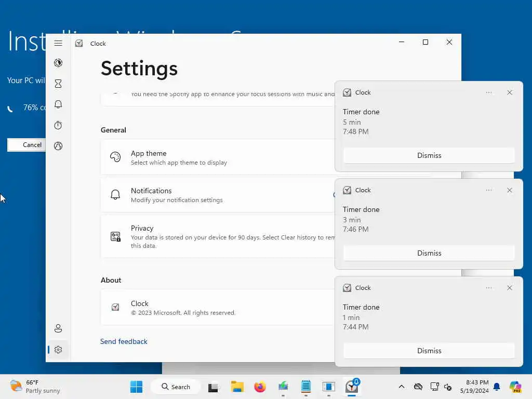Go to Focus sessions in Clock sidebar
The image size is (532, 399).
click(58, 63)
